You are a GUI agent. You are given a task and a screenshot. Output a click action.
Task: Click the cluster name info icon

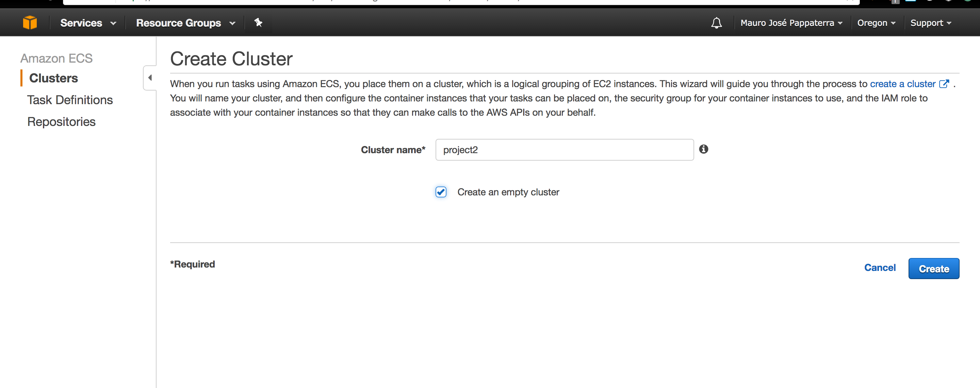pos(703,149)
